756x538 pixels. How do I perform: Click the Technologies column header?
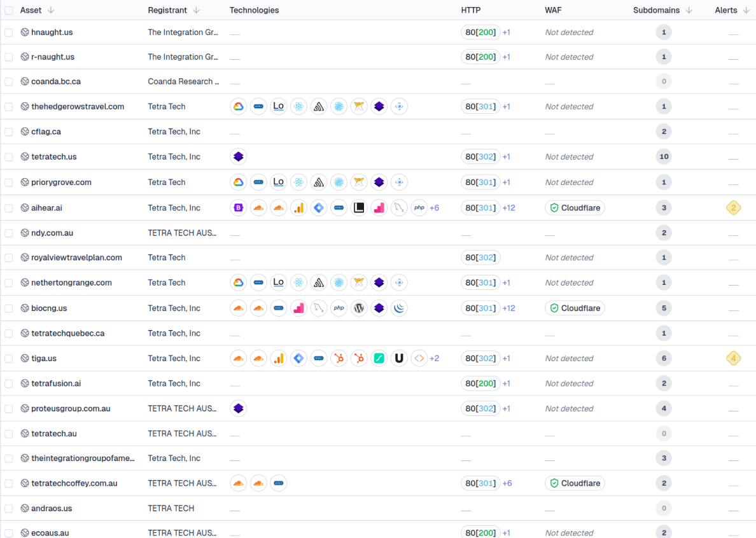tap(254, 10)
